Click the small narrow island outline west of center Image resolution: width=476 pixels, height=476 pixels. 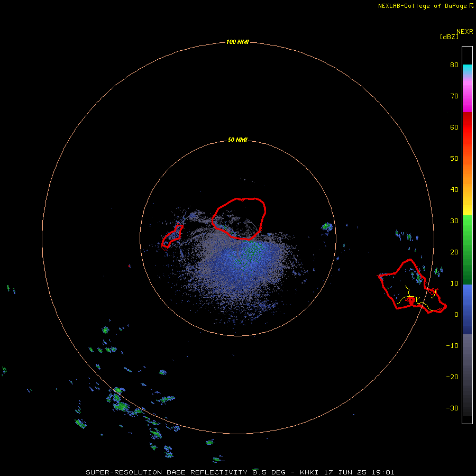(172, 236)
